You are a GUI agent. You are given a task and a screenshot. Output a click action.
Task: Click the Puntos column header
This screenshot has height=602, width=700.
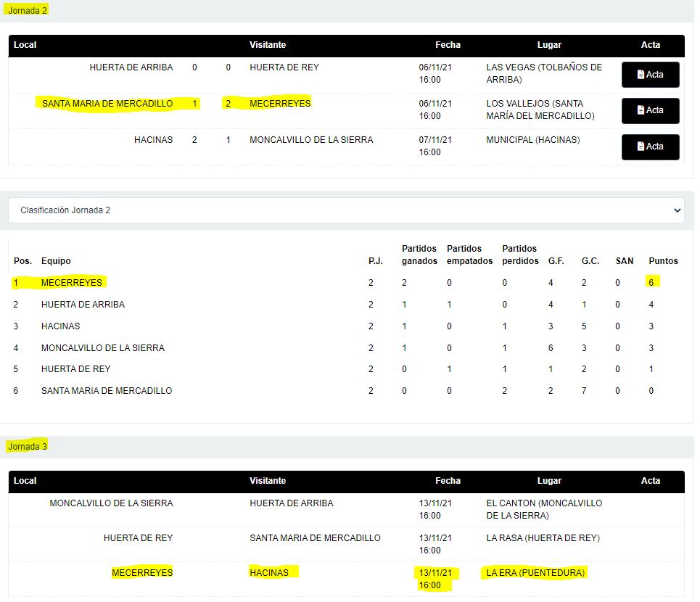pyautogui.click(x=663, y=261)
